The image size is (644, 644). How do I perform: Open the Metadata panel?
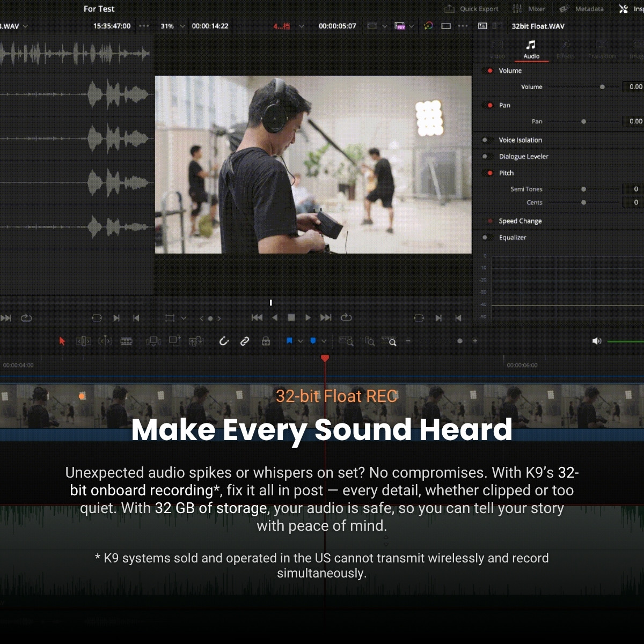coord(581,9)
